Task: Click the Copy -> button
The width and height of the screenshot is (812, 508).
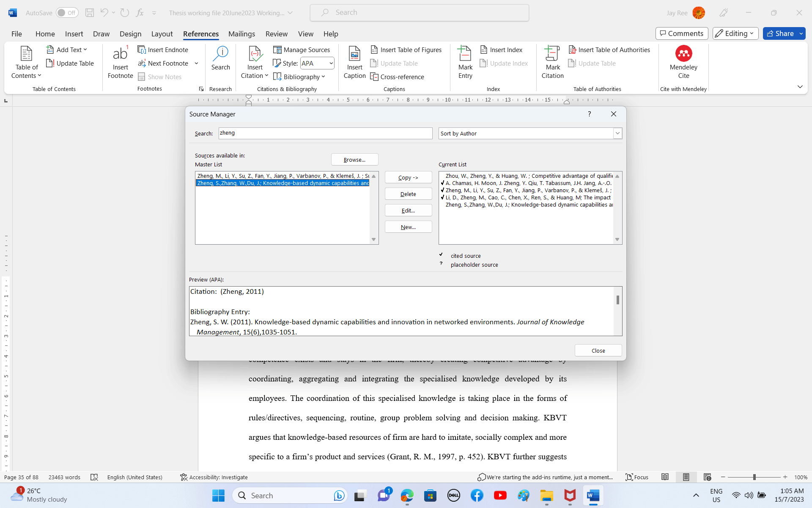Action: 408,177
